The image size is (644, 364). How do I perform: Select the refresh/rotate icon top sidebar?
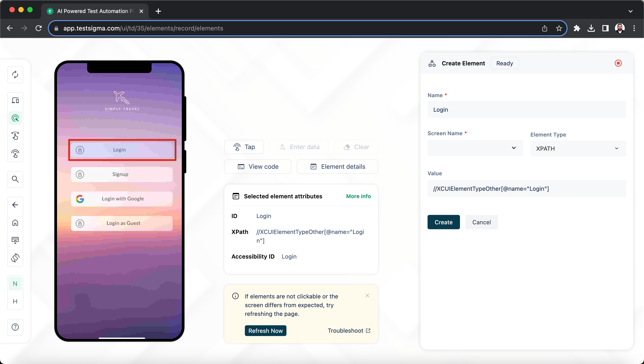[x=15, y=74]
